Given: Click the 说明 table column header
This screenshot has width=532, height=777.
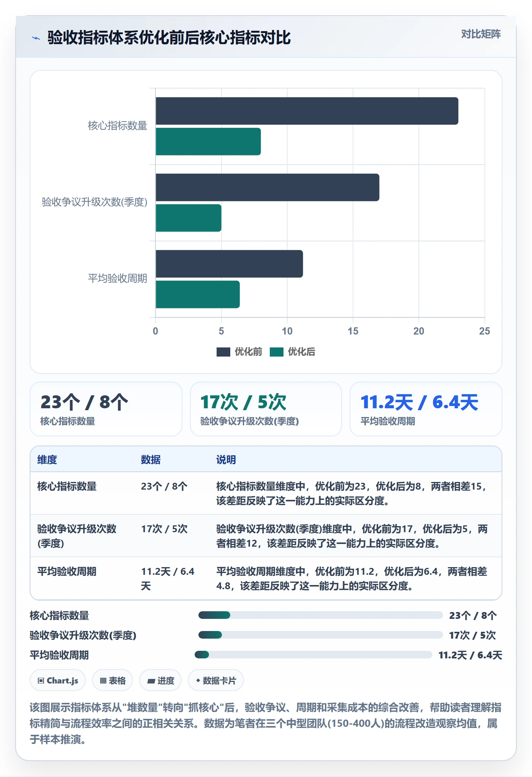Looking at the screenshot, I should pos(226,460).
